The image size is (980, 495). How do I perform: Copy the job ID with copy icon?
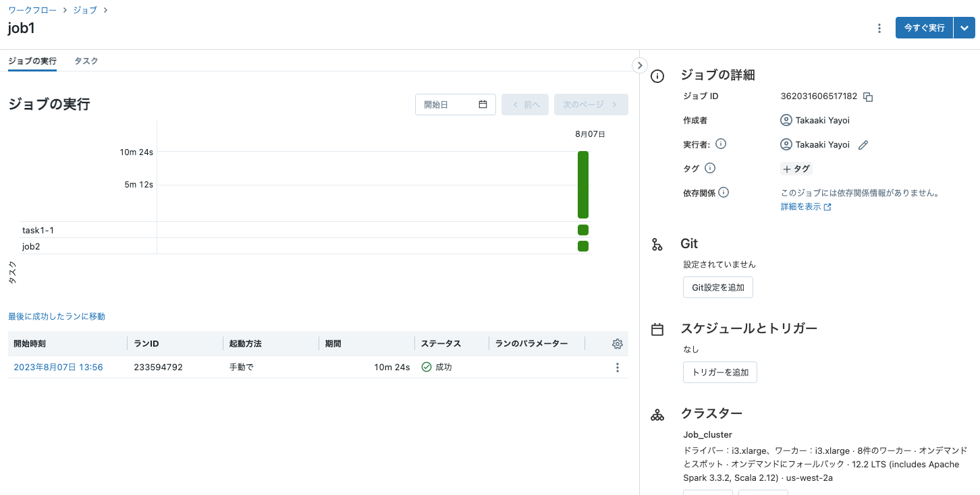pyautogui.click(x=868, y=97)
